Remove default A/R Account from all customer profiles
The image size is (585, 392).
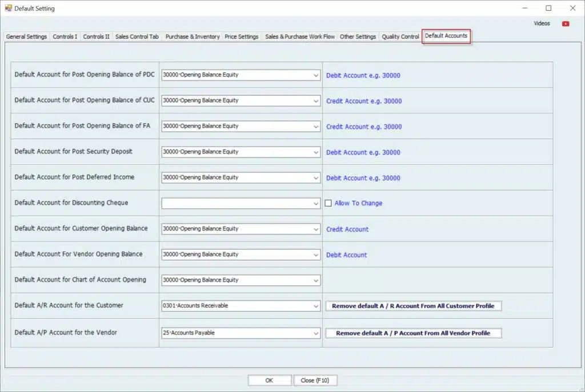413,306
